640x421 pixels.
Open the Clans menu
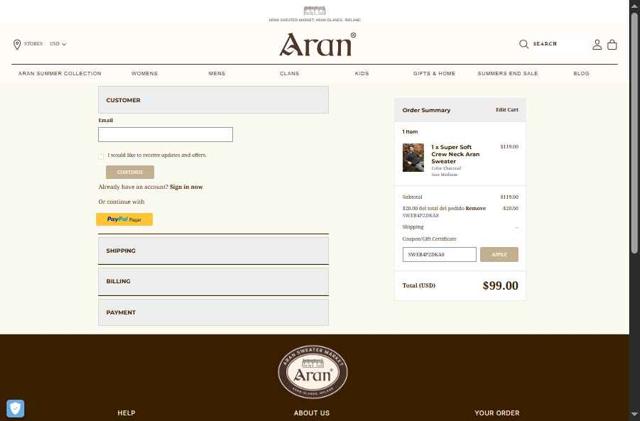(x=289, y=74)
